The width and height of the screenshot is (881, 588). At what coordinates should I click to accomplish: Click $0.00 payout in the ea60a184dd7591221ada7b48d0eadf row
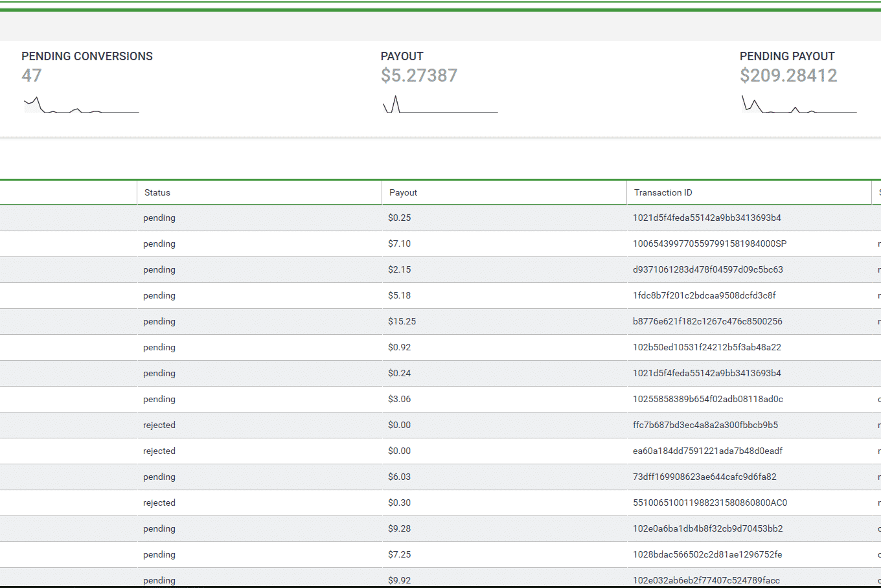[400, 451]
